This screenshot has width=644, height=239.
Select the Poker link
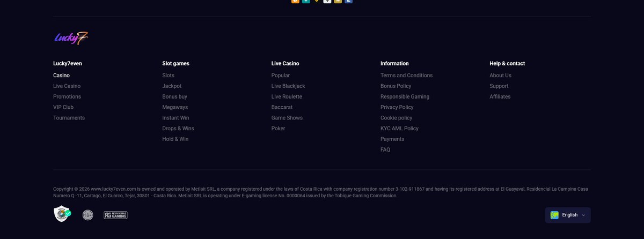pos(279,129)
